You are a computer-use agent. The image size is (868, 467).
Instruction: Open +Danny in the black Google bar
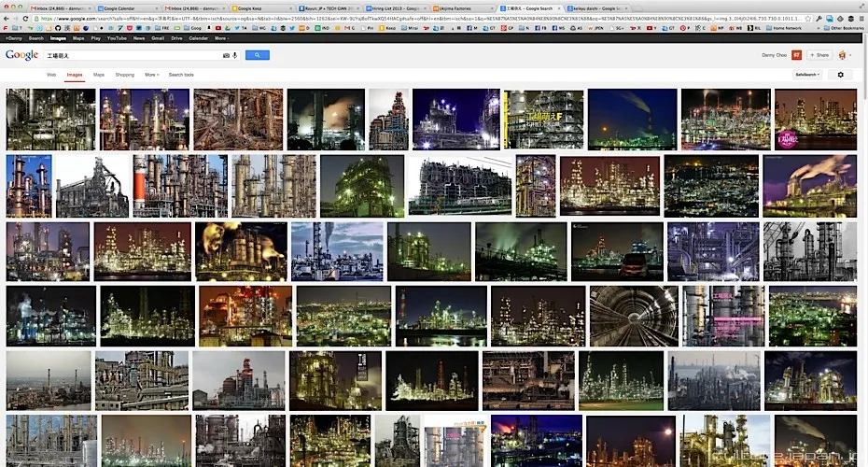coord(14,38)
